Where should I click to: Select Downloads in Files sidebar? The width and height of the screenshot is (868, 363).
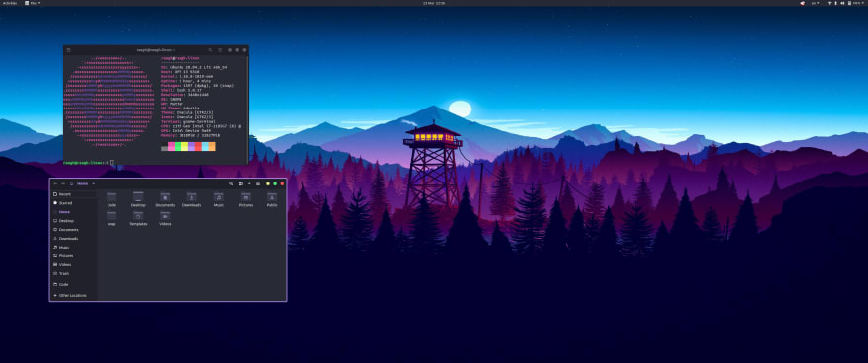(x=73, y=239)
